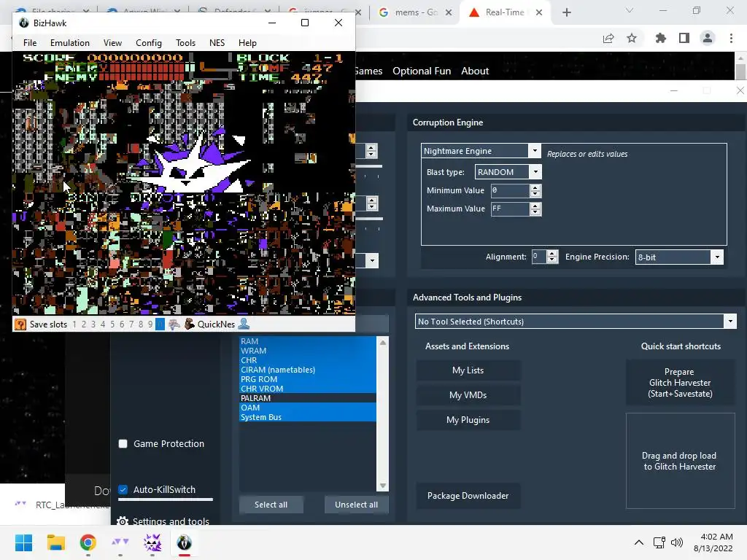
Task: Select save slot 9 in BizHawk
Action: point(150,324)
